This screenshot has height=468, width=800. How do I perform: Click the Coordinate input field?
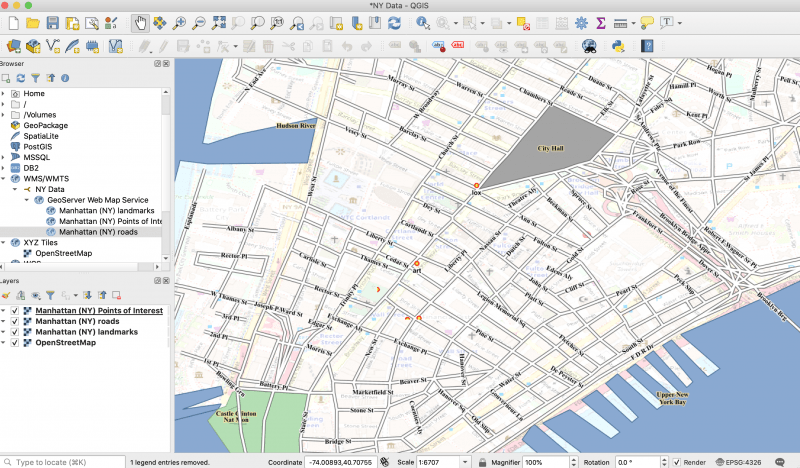click(340, 462)
